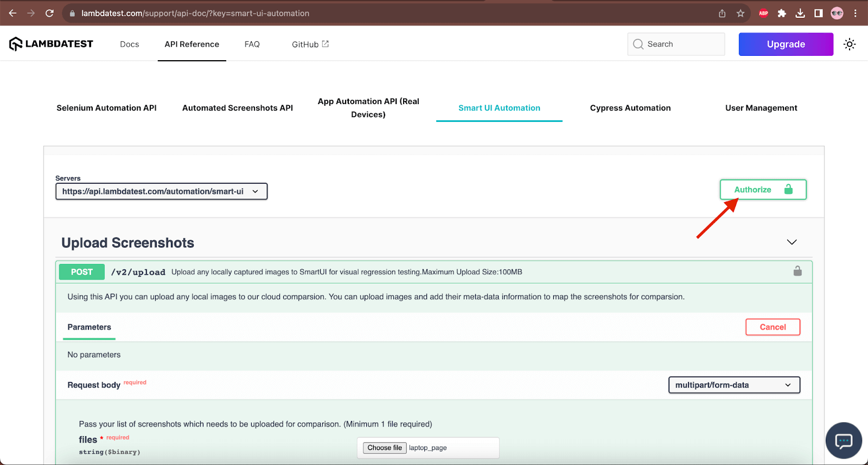This screenshot has height=465, width=868.
Task: Switch to App Automation API tab
Action: coord(368,108)
